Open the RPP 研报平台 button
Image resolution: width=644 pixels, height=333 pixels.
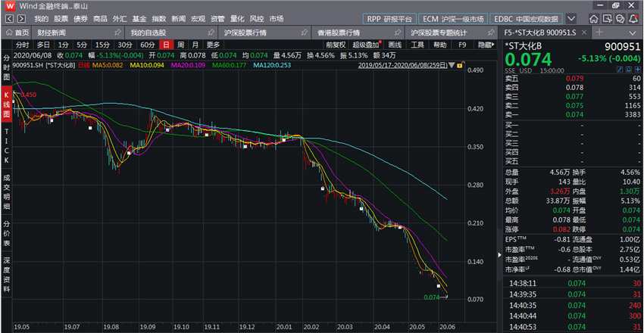(389, 18)
